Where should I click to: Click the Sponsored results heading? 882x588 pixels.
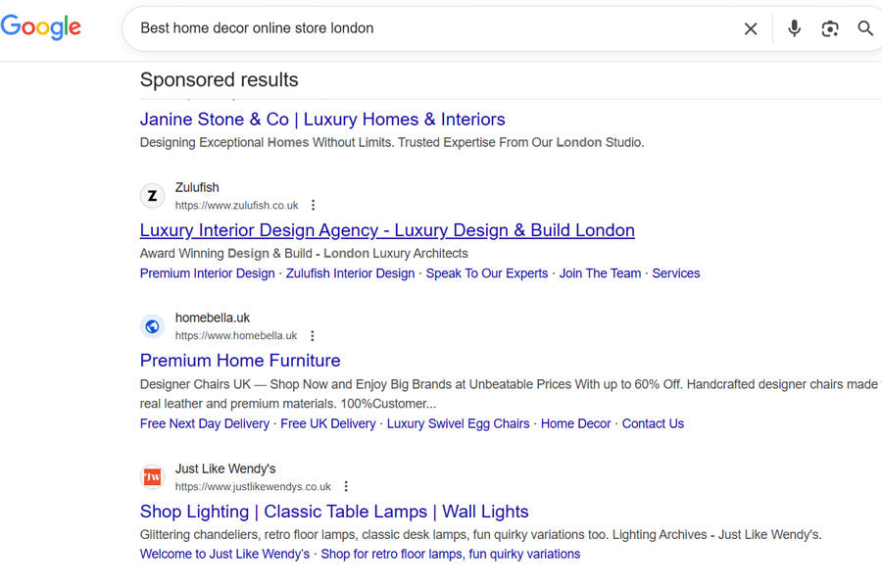point(220,80)
